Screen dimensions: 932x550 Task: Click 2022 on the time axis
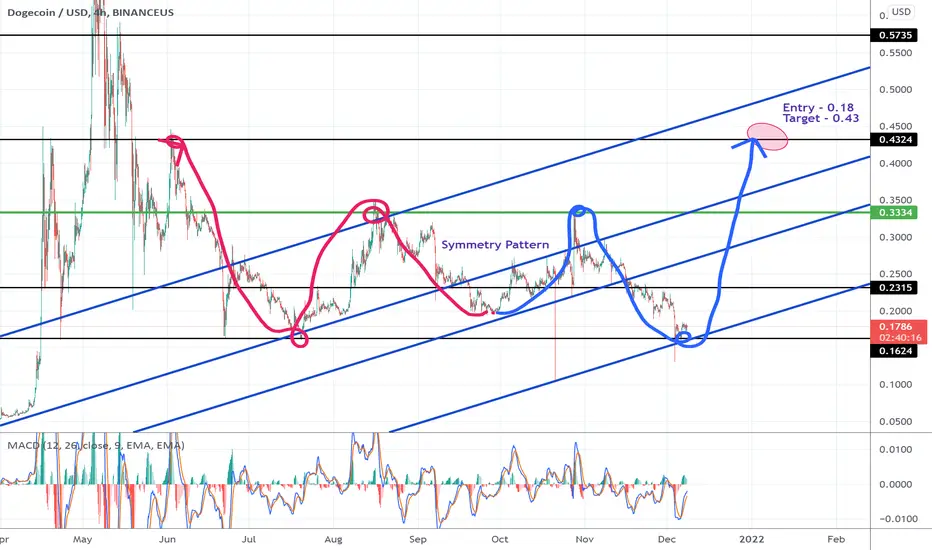(751, 539)
